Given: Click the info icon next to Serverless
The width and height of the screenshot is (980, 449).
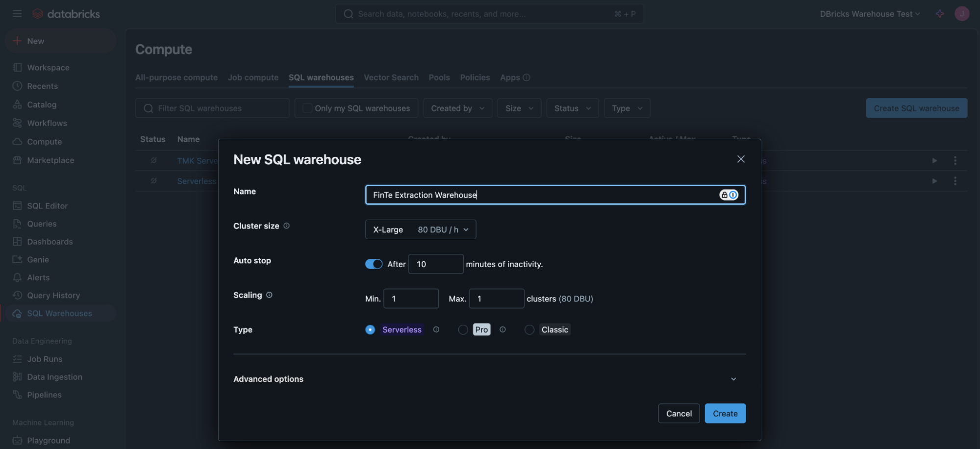Looking at the screenshot, I should coord(436,330).
